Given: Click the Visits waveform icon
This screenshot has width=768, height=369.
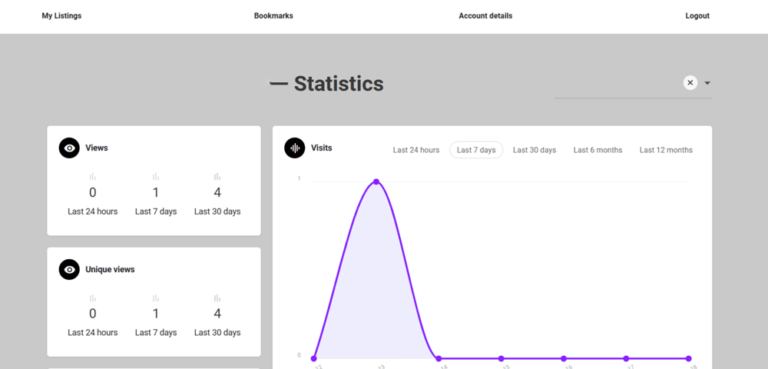Looking at the screenshot, I should coord(294,148).
